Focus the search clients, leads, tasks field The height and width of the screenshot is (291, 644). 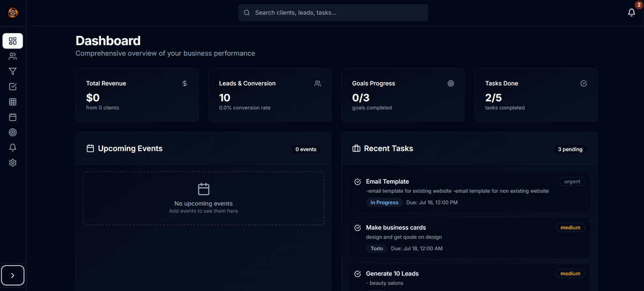click(333, 12)
